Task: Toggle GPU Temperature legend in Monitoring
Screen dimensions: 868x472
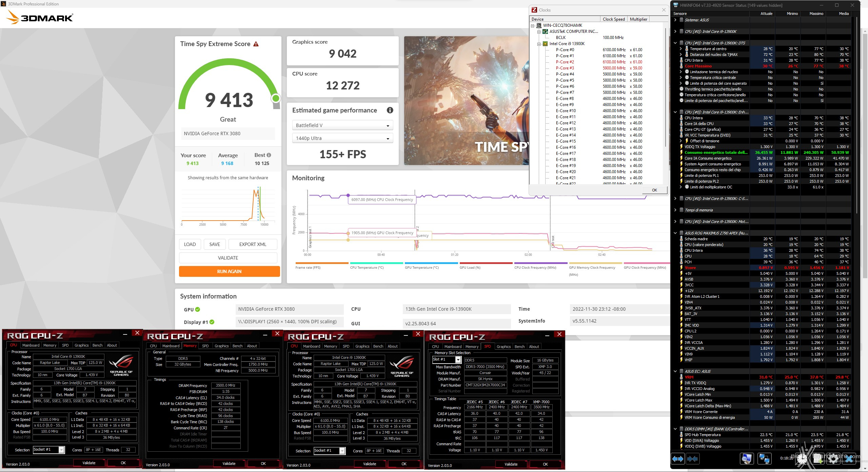Action: click(431, 265)
